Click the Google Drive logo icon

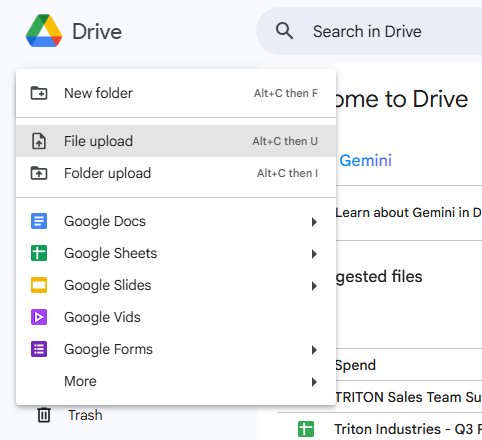(x=44, y=31)
